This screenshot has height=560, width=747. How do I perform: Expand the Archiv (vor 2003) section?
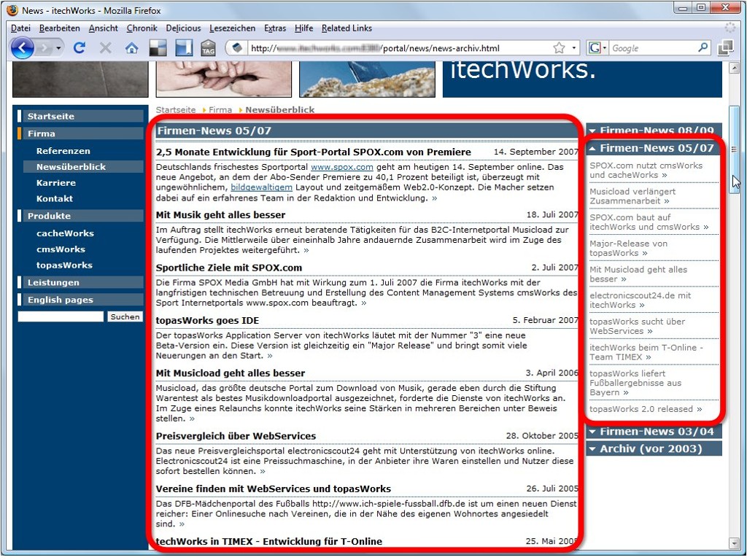[654, 448]
